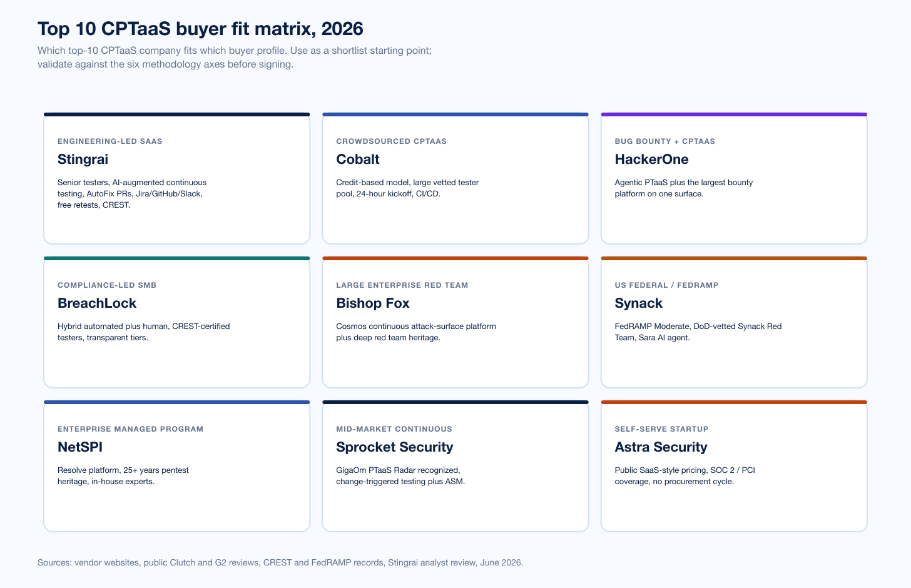Select the "NetSPI" card heading
The height and width of the screenshot is (588, 911).
[x=80, y=447]
